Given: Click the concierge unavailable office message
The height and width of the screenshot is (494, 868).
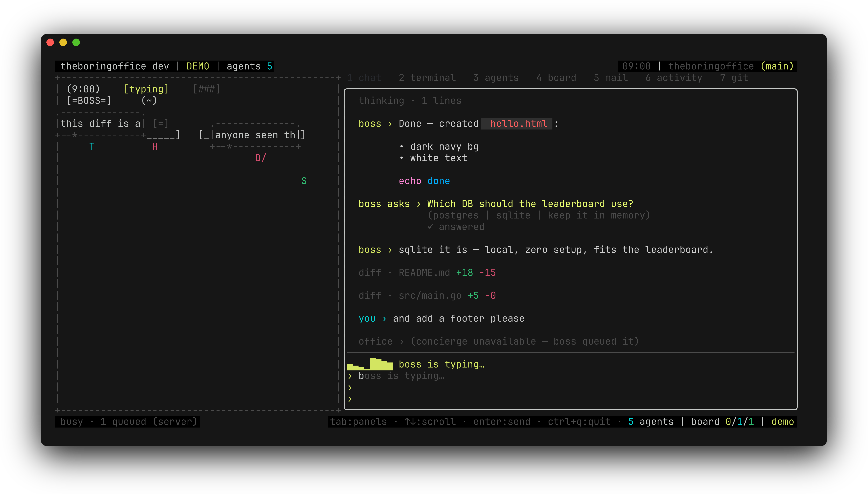Looking at the screenshot, I should 498,341.
